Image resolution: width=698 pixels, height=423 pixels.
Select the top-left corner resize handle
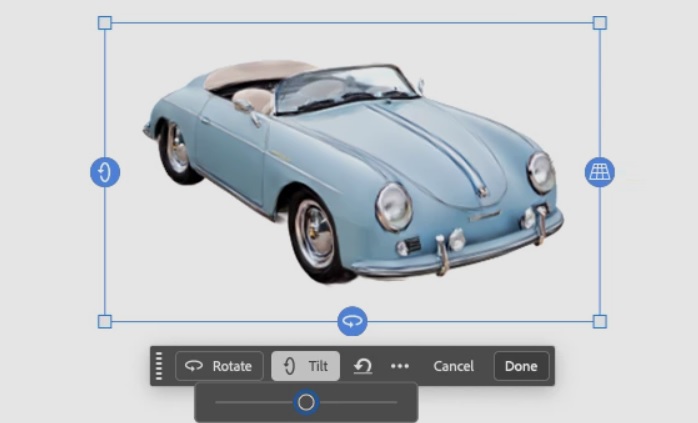point(105,23)
